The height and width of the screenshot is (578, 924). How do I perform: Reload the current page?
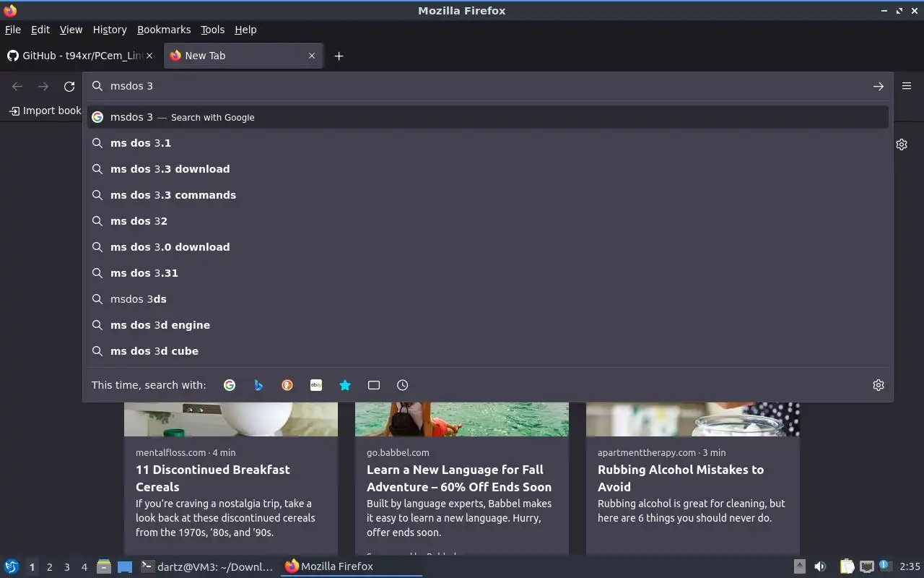[69, 86]
